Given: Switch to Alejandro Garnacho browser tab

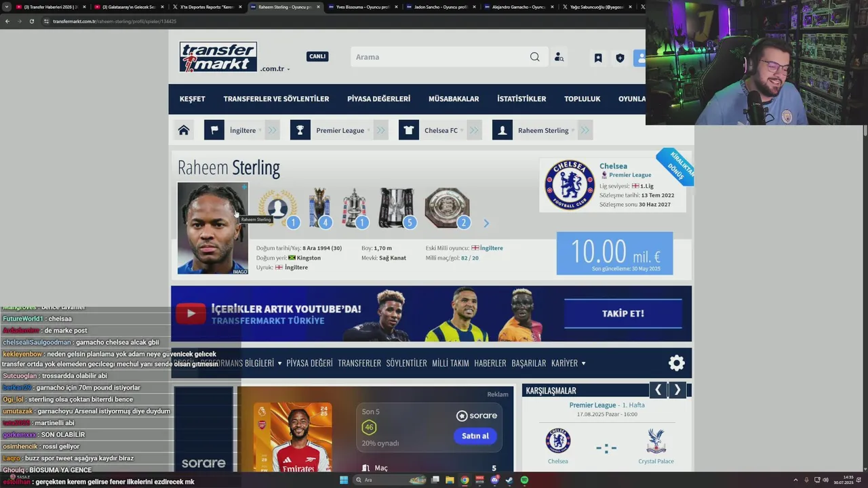Looking at the screenshot, I should coord(519,7).
